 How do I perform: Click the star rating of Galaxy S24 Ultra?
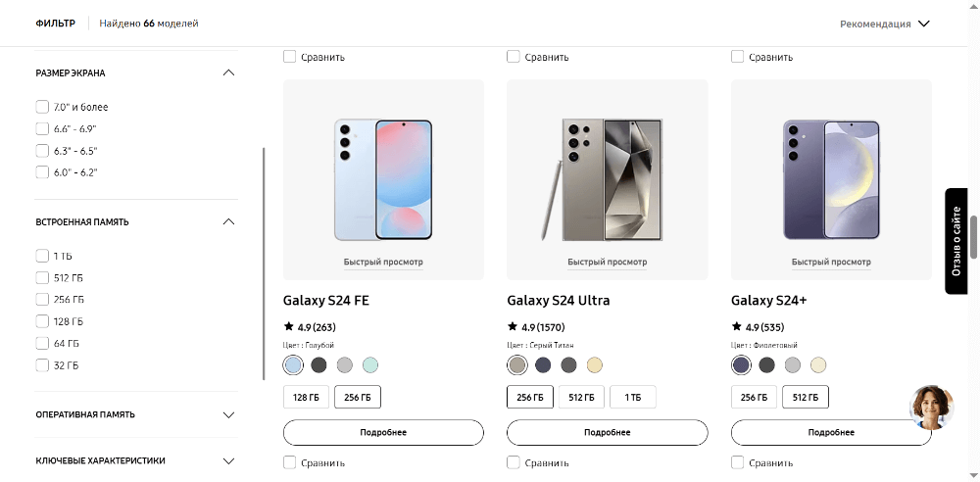535,327
